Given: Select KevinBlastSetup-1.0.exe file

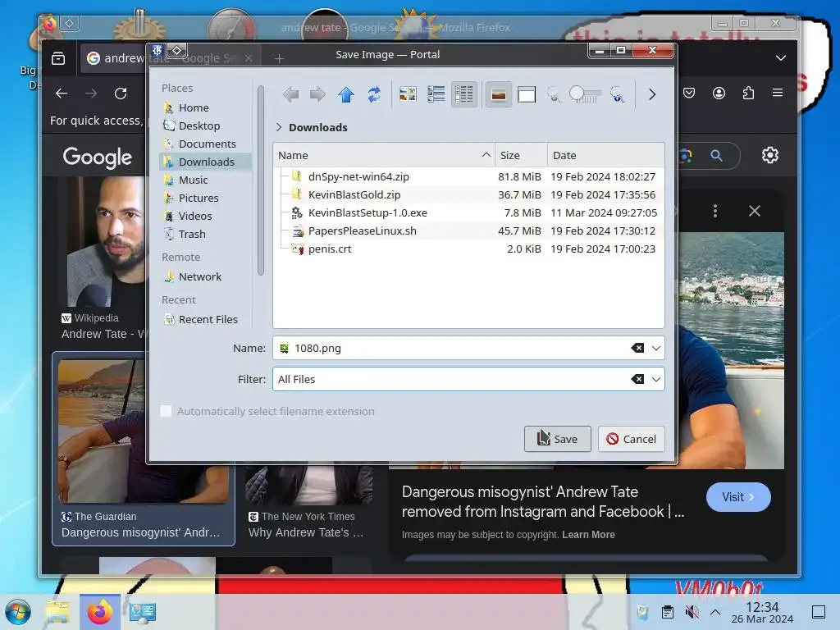Looking at the screenshot, I should point(367,212).
